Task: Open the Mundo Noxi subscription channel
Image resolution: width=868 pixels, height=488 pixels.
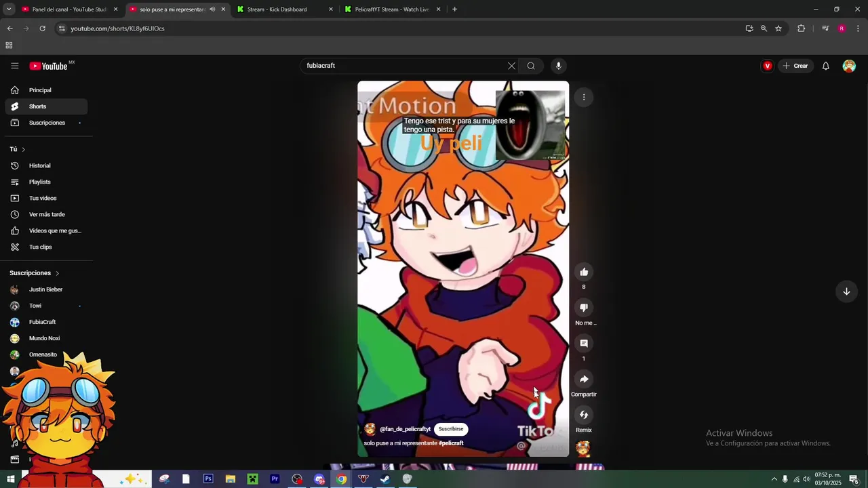Action: point(46,338)
